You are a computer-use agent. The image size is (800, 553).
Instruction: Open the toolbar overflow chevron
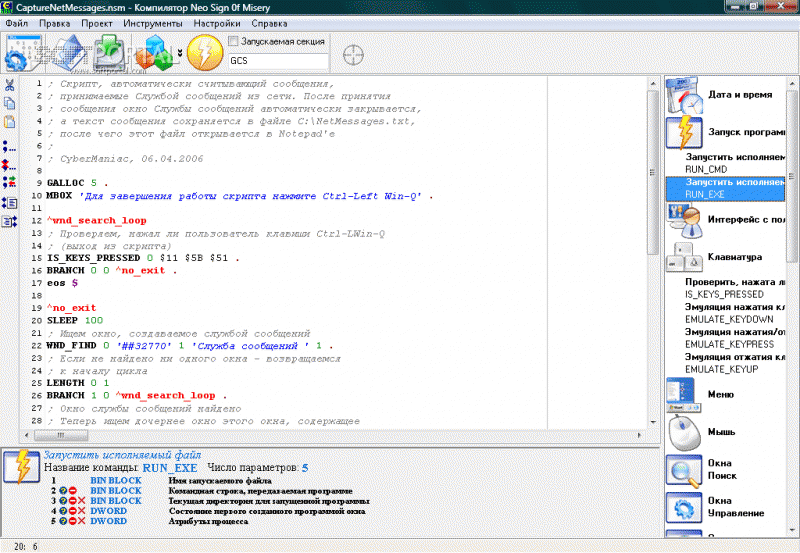181,53
